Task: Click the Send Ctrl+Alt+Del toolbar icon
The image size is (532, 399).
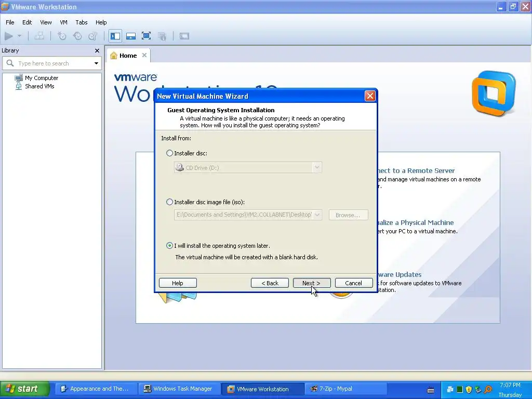Action: point(39,36)
